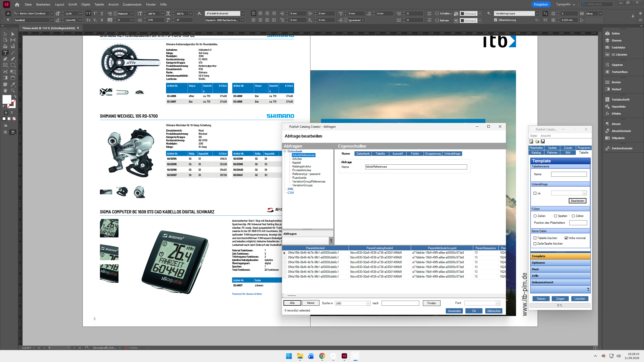644x362 pixels.
Task: Click the open folder icon in Publish Catalog panel
Action: click(537, 142)
